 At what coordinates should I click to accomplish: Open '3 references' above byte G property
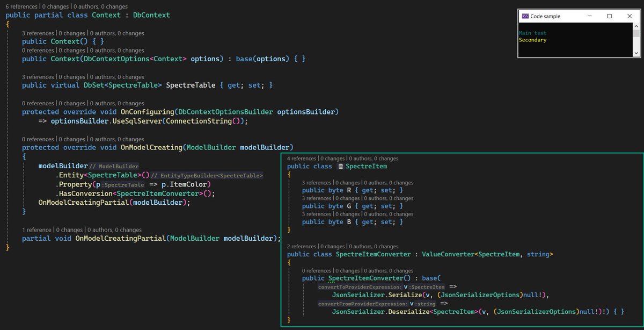317,198
